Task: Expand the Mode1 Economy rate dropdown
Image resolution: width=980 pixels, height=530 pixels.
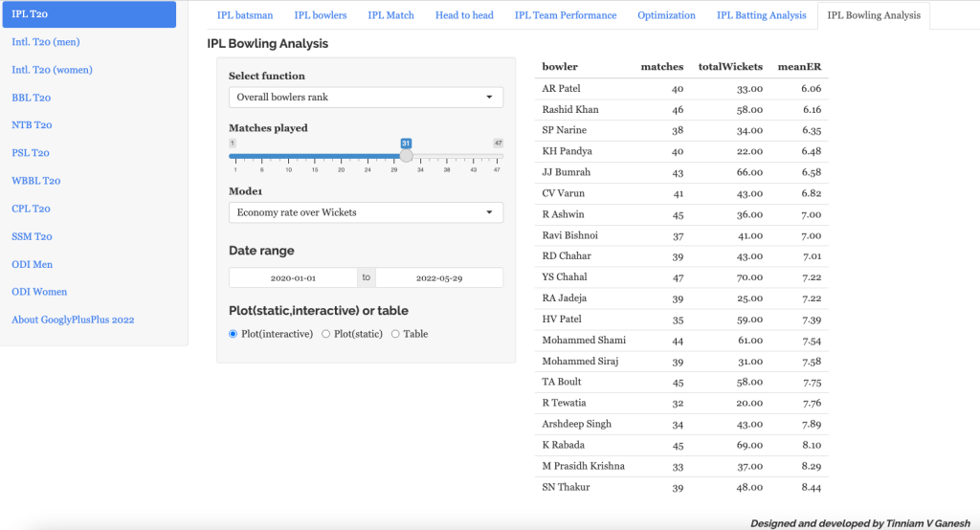Action: point(366,212)
